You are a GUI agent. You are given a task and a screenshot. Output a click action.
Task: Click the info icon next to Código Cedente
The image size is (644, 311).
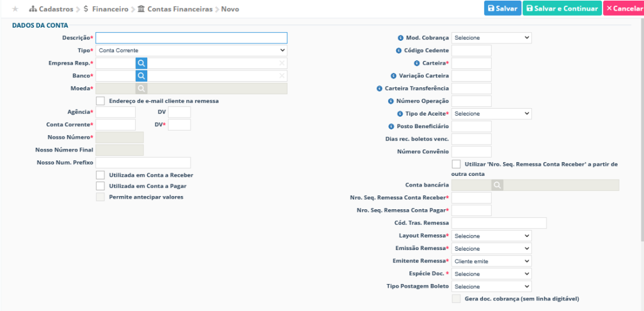tap(398, 50)
